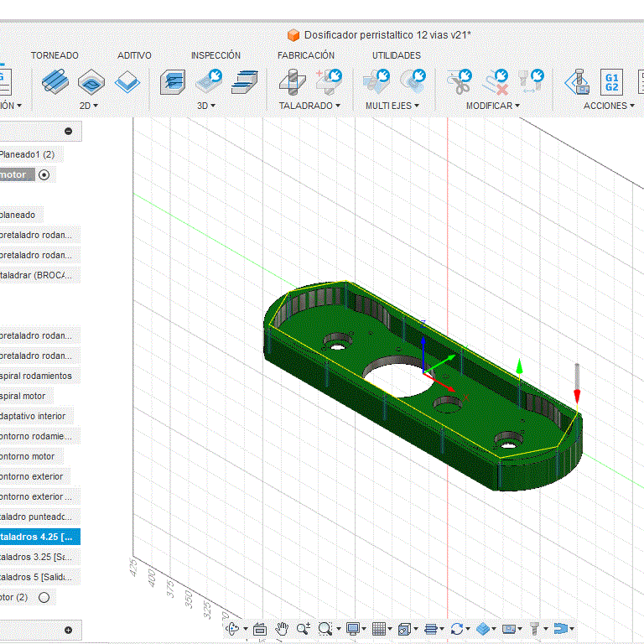
Task: Click the Trim toolpath scissors icon
Action: click(460, 81)
